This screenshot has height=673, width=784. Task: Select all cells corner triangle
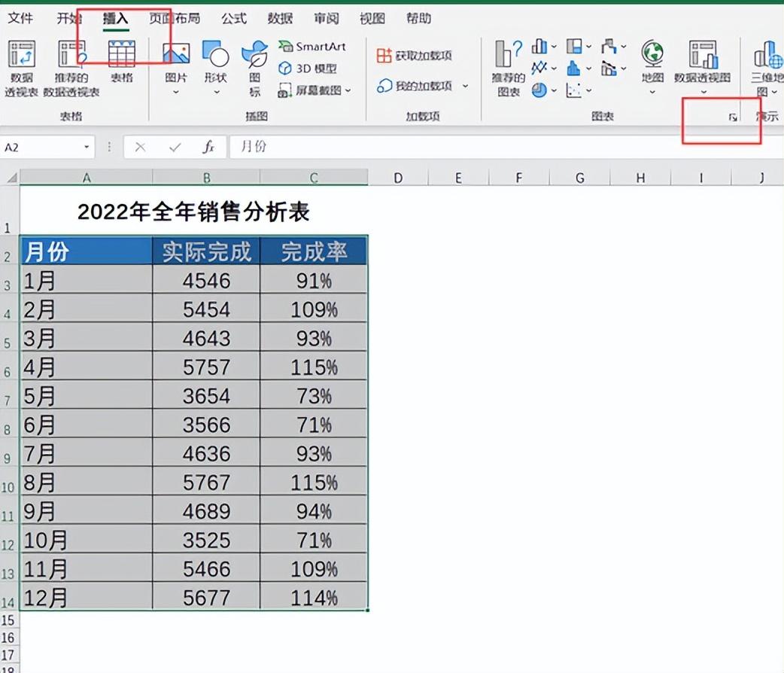click(x=11, y=178)
